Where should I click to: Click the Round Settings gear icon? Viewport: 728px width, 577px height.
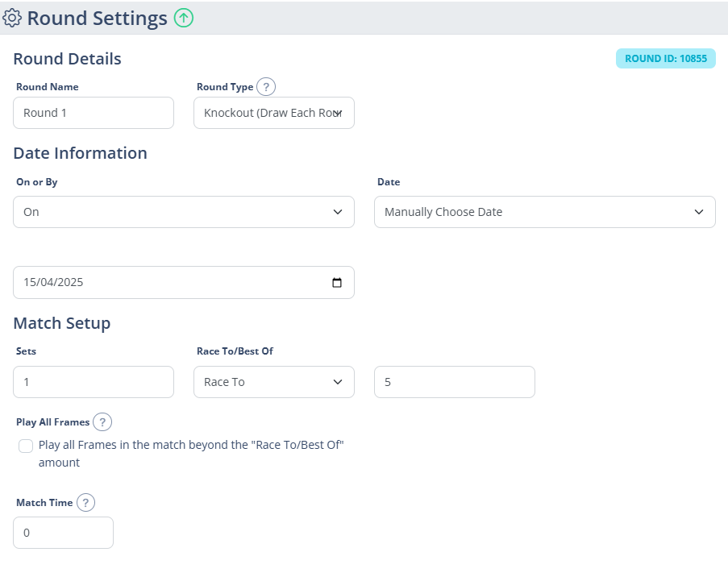pos(12,18)
